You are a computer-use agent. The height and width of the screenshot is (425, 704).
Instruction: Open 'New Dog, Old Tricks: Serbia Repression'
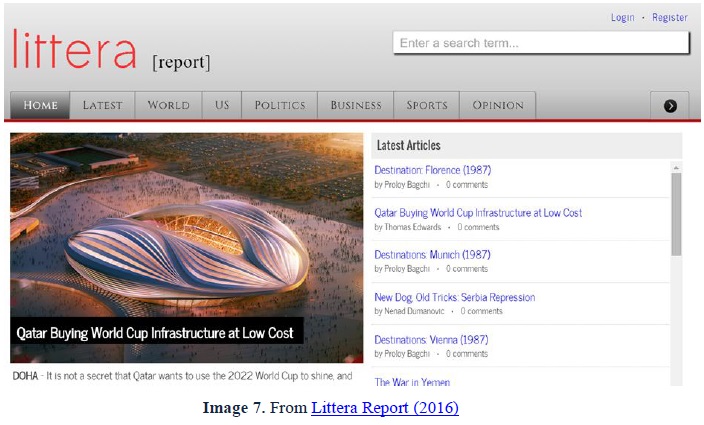[x=454, y=297]
